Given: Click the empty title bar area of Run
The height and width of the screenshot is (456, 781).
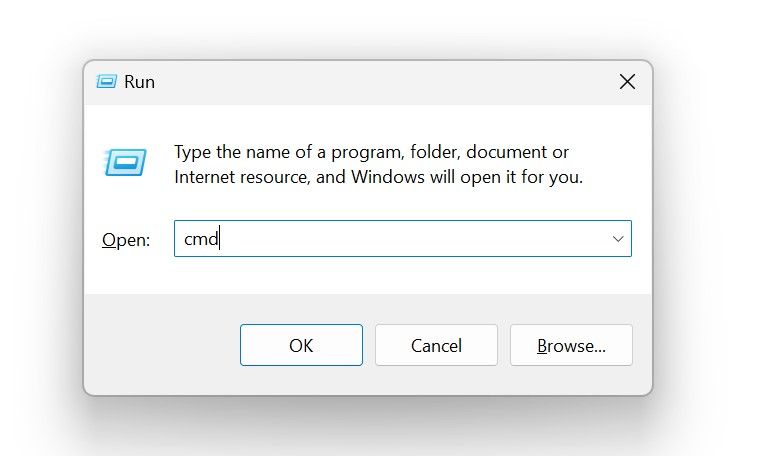Looking at the screenshot, I should (380, 82).
